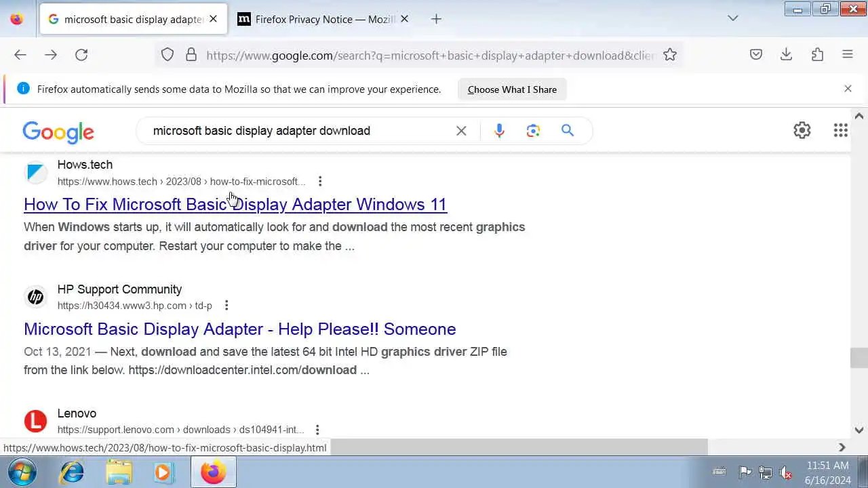The width and height of the screenshot is (868, 488).
Task: Open the taskbar clock and date
Action: point(828,472)
